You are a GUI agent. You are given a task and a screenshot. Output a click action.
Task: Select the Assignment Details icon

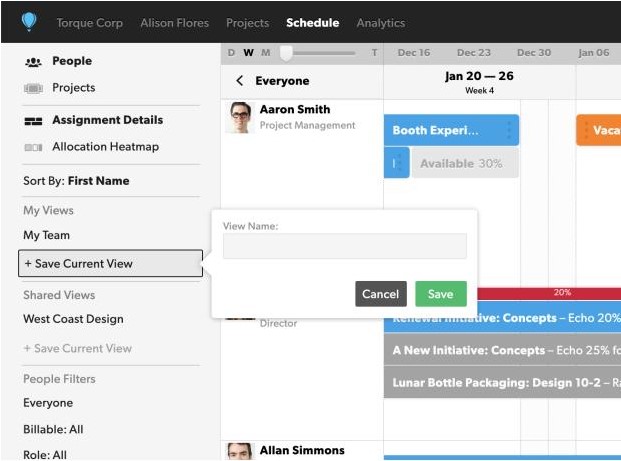tap(33, 121)
